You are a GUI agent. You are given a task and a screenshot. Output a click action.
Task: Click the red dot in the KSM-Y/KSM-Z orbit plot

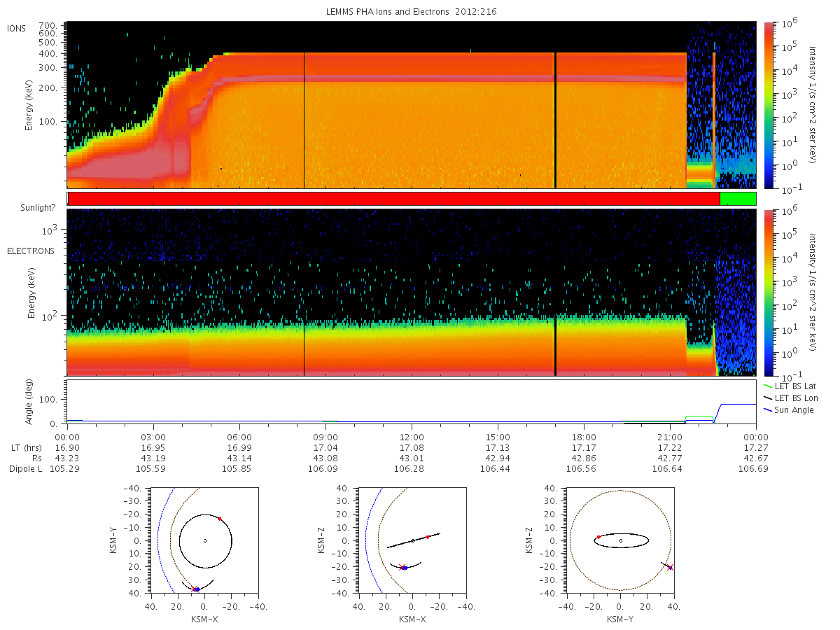coord(598,537)
